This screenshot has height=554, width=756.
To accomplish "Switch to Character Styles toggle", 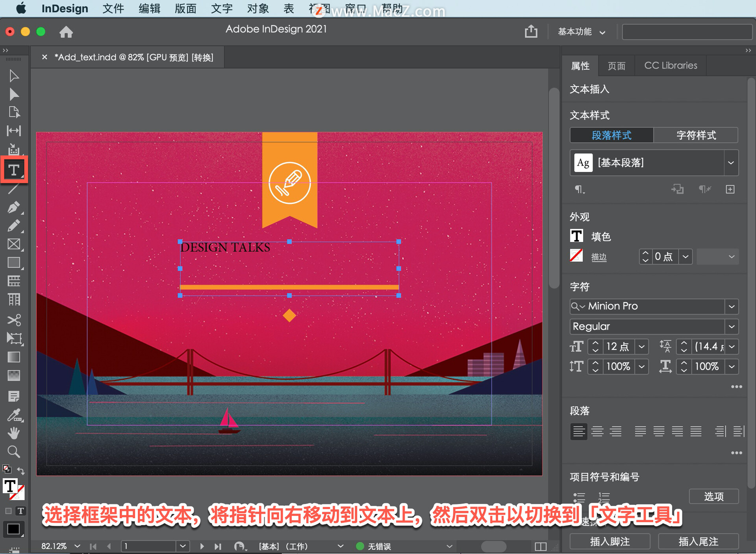I will pos(696,135).
